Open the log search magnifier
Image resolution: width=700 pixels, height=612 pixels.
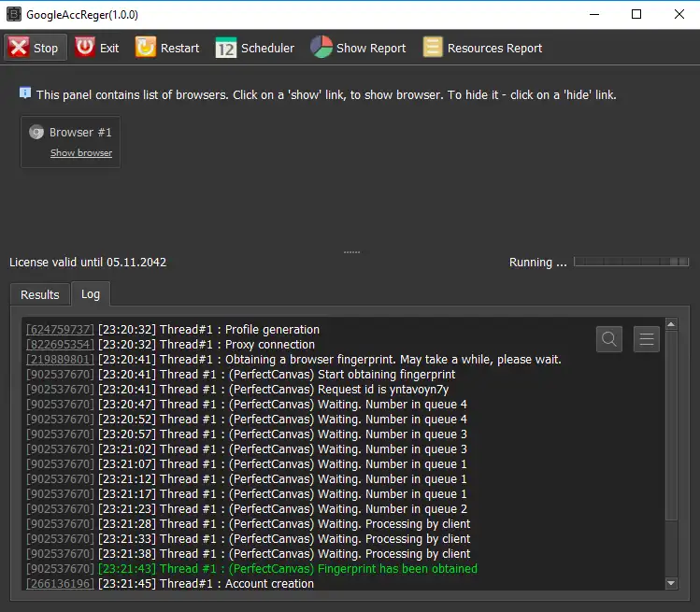609,339
